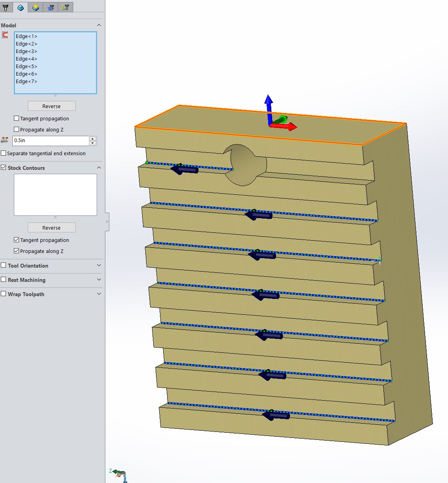The width and height of the screenshot is (448, 483).
Task: Expand the Tool Orientation section
Action: [99, 266]
